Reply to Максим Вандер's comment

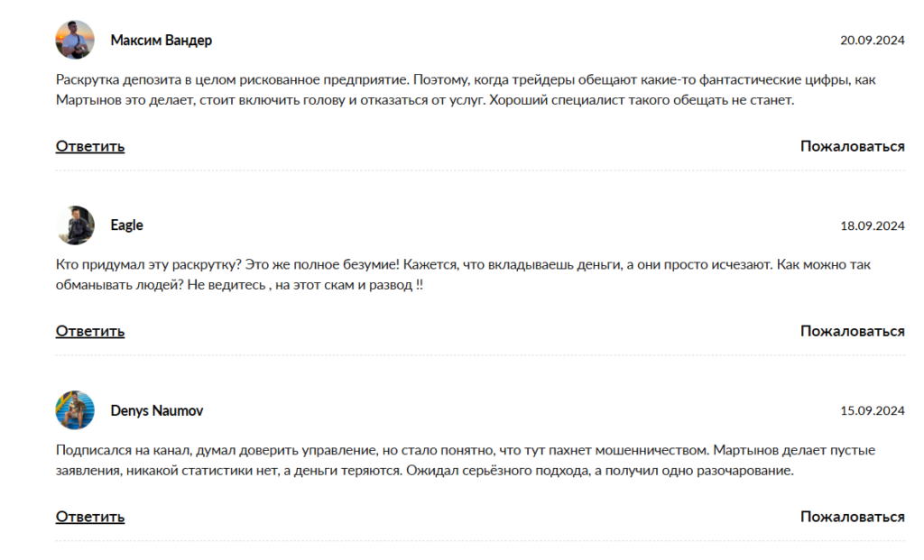click(90, 146)
